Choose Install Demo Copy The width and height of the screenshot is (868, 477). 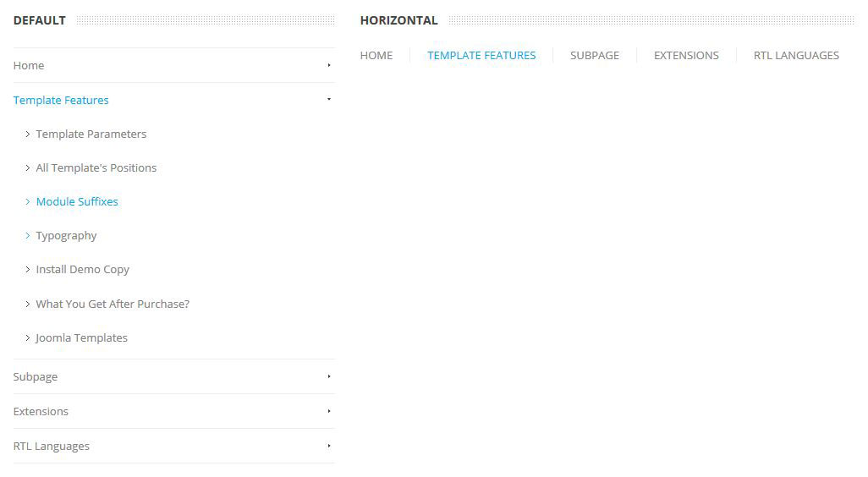[82, 269]
